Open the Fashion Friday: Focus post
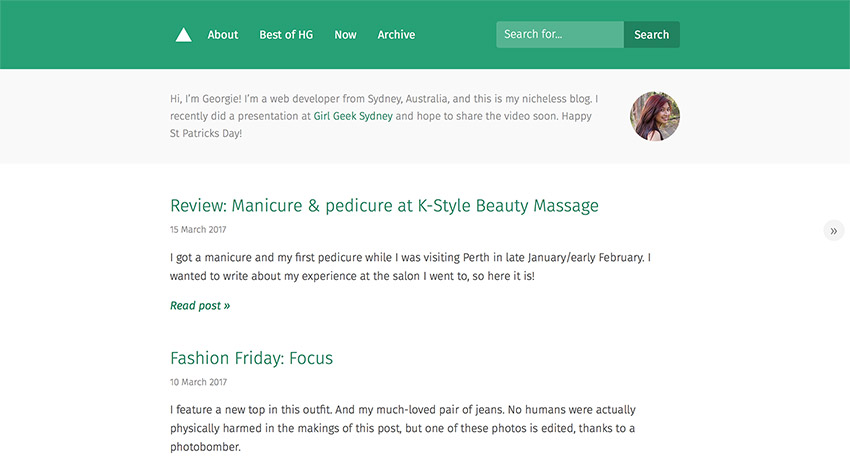Image resolution: width=850 pixels, height=470 pixels. point(252,358)
